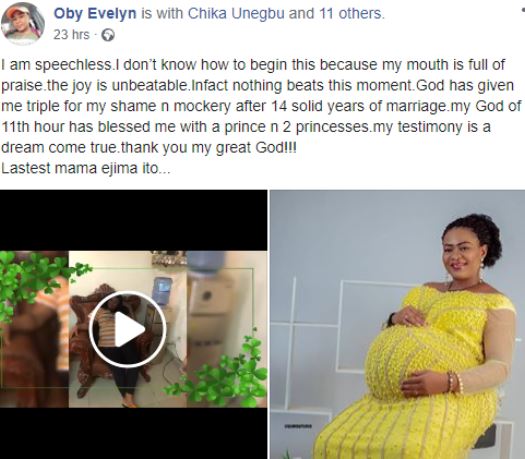525x459 pixels.
Task: Click the globe public audience icon
Action: pos(108,35)
